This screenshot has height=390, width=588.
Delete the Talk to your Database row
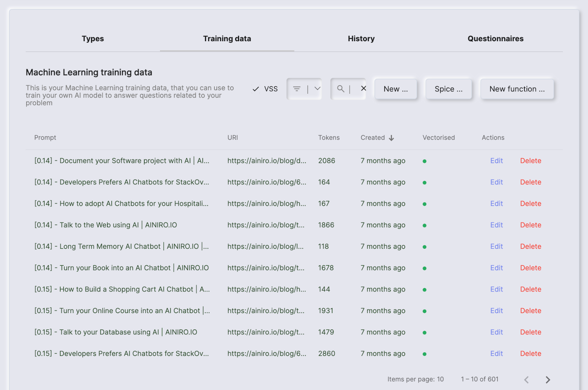tap(530, 332)
